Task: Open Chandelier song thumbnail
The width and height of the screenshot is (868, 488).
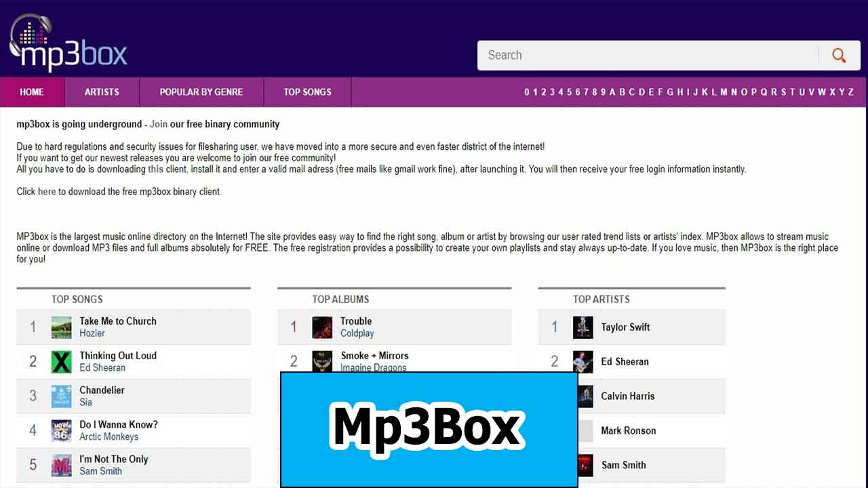Action: coord(61,396)
